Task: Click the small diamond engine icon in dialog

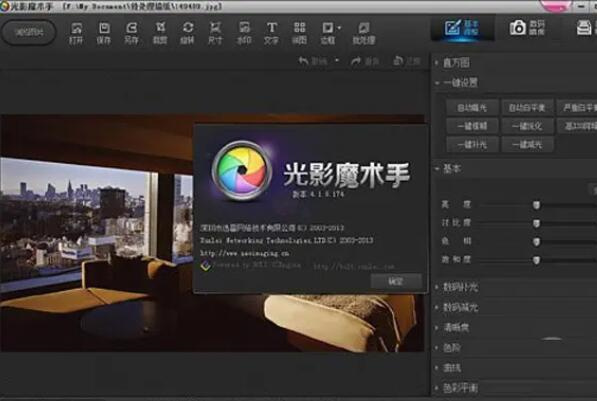Action: coord(206,265)
